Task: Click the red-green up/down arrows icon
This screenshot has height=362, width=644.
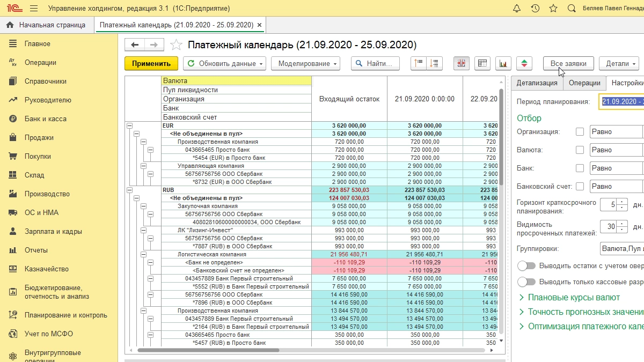Action: pos(524,63)
